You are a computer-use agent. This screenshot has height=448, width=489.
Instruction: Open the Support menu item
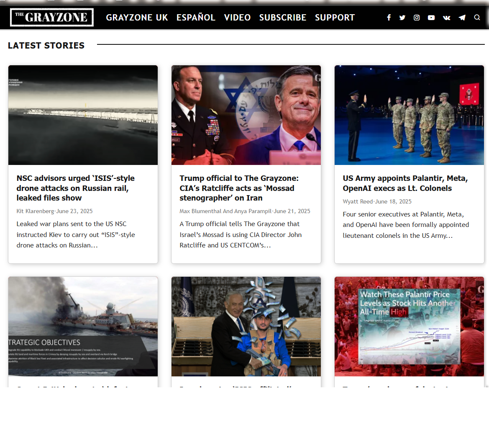point(335,18)
